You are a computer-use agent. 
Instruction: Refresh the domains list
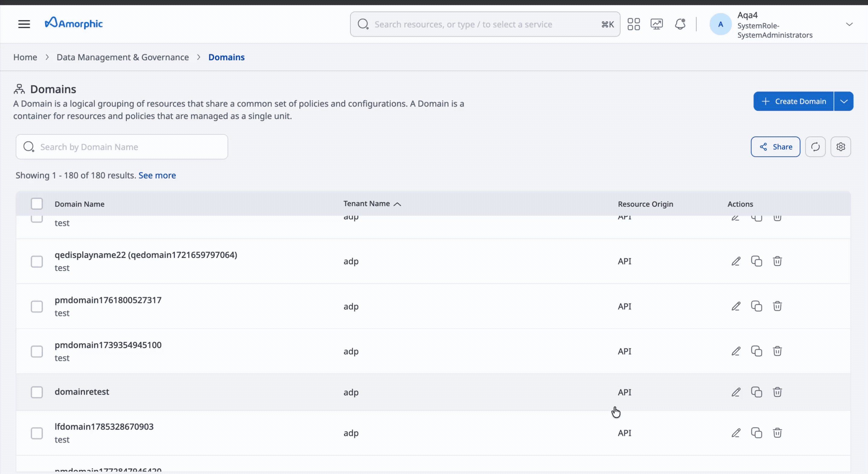(x=815, y=147)
